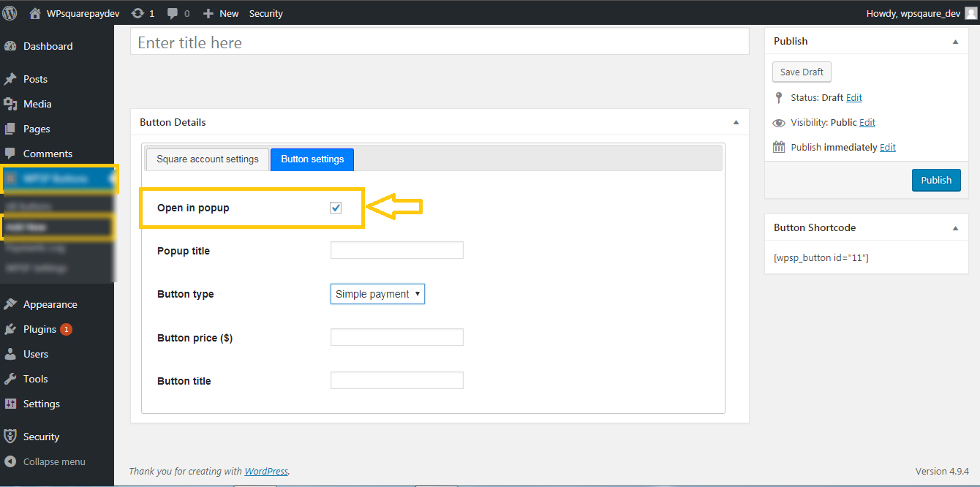Collapse the Button Shortcode box
Image resolution: width=980 pixels, height=487 pixels.
[955, 228]
